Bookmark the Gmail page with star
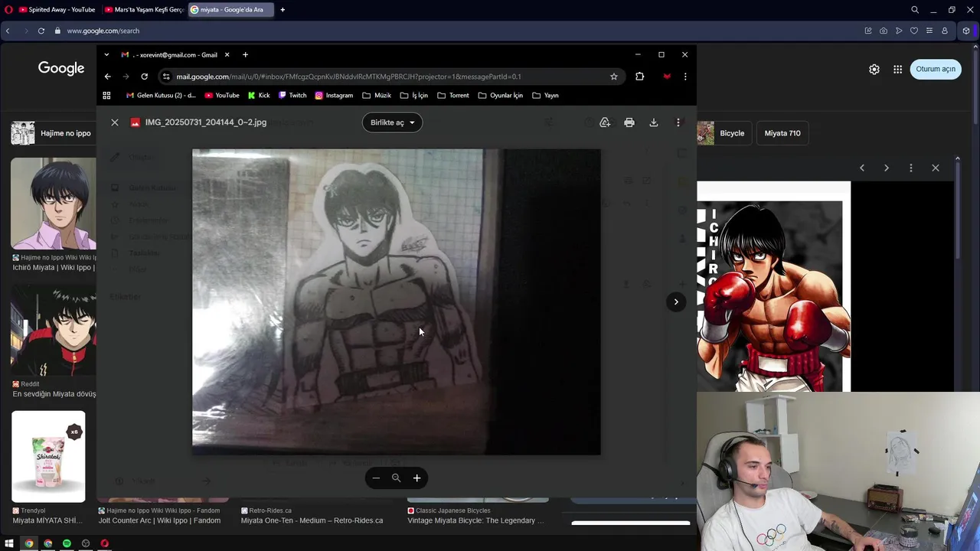Viewport: 980px width, 551px height. [x=614, y=77]
